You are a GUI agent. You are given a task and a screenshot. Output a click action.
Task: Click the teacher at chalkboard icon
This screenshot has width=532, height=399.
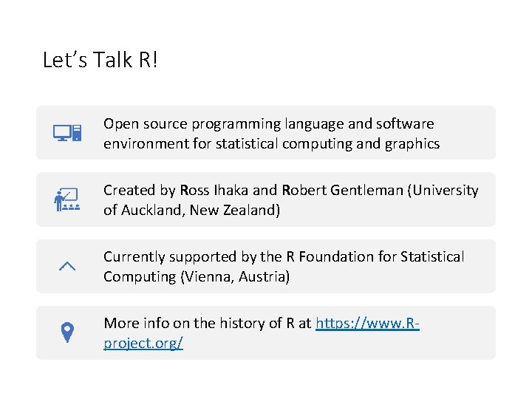(66, 200)
